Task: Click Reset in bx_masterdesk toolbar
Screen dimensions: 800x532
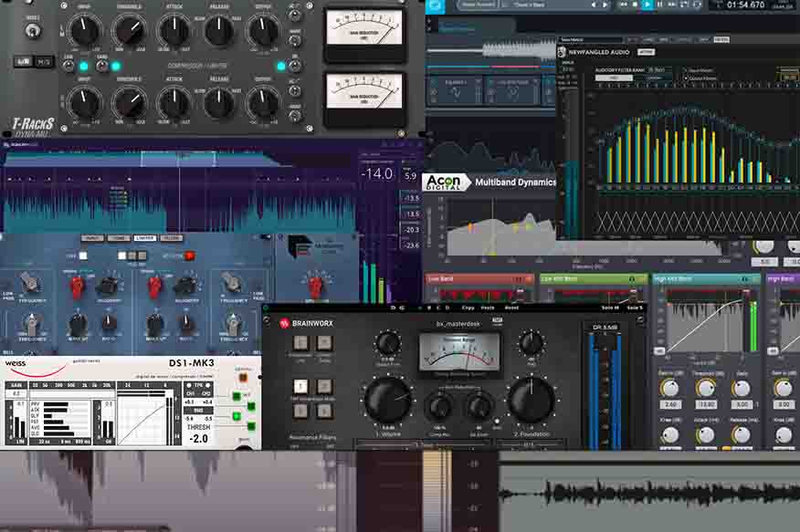Action: tap(511, 308)
